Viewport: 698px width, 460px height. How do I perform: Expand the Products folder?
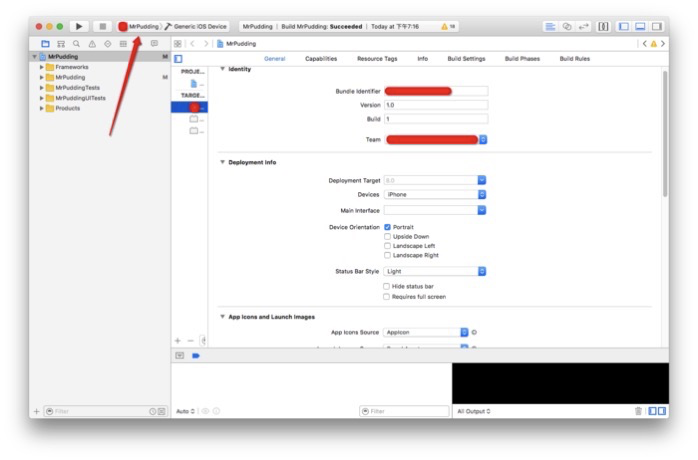click(x=41, y=108)
